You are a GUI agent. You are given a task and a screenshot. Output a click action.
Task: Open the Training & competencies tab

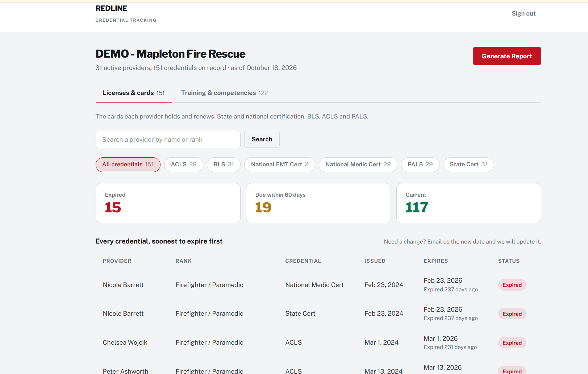click(x=224, y=93)
